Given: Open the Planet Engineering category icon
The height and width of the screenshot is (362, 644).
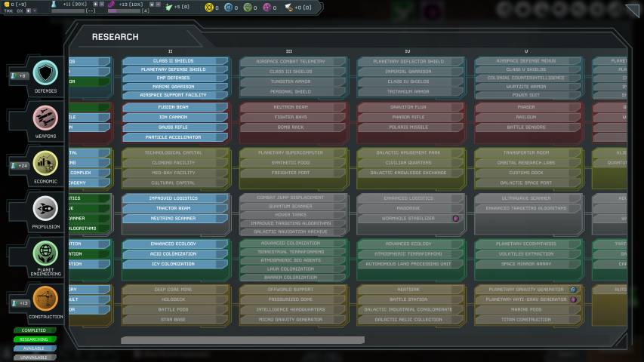Looking at the screenshot, I should coord(45,253).
